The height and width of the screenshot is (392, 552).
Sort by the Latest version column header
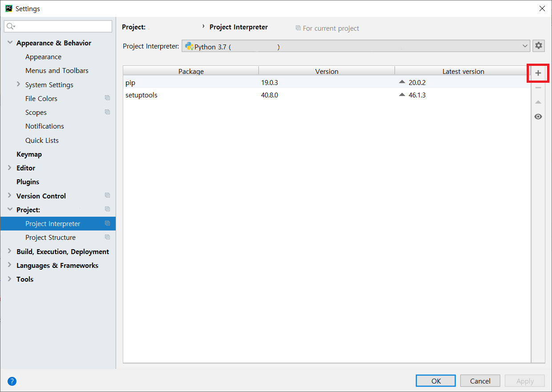[463, 71]
